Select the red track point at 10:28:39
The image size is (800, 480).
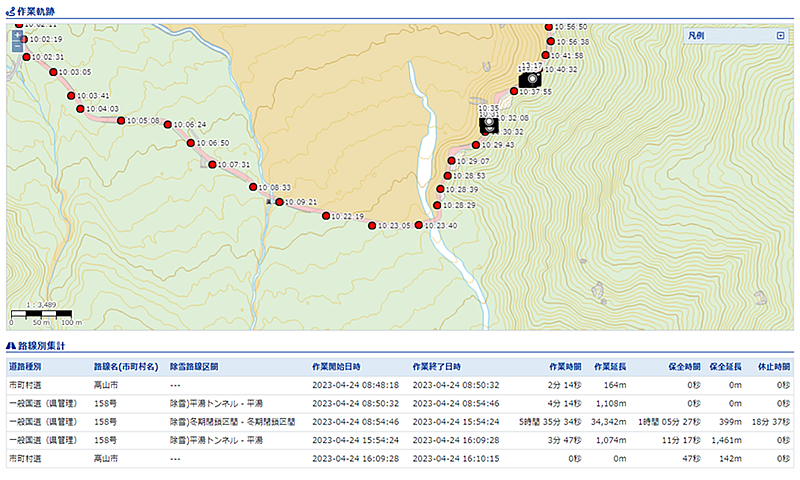440,189
